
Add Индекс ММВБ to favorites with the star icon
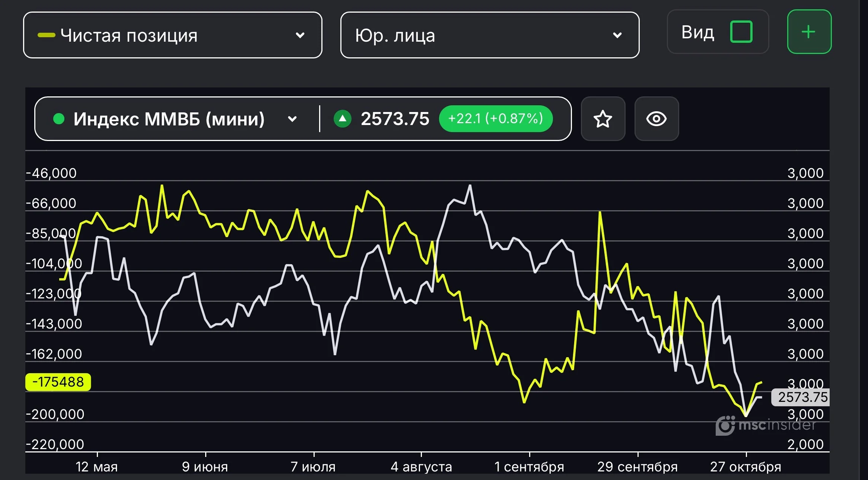(602, 119)
